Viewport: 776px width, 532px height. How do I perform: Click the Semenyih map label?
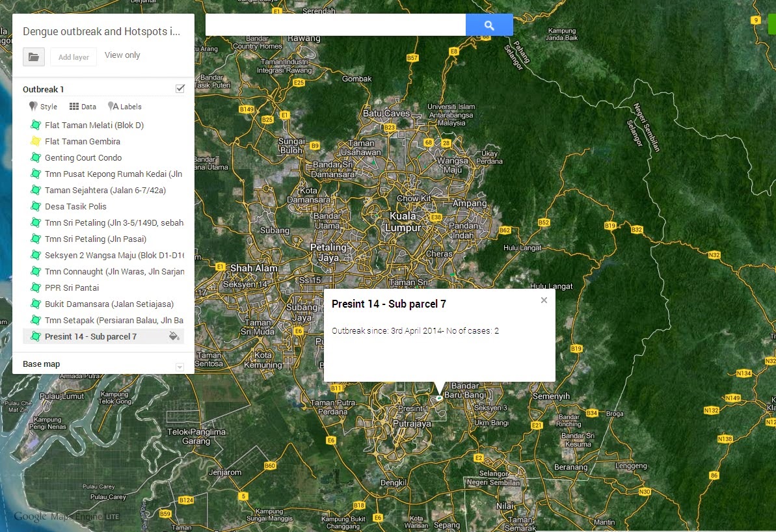click(552, 397)
